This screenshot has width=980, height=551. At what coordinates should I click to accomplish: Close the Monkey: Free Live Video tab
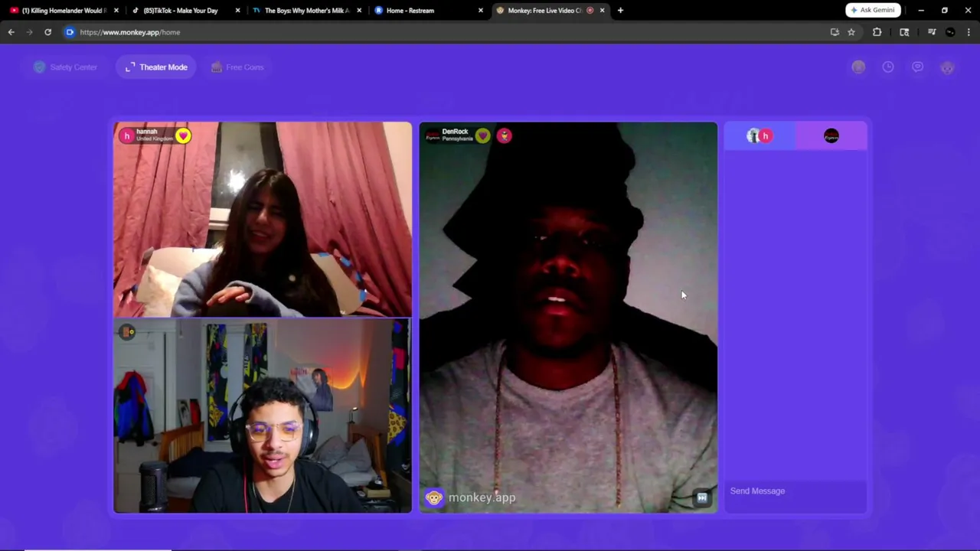click(602, 11)
